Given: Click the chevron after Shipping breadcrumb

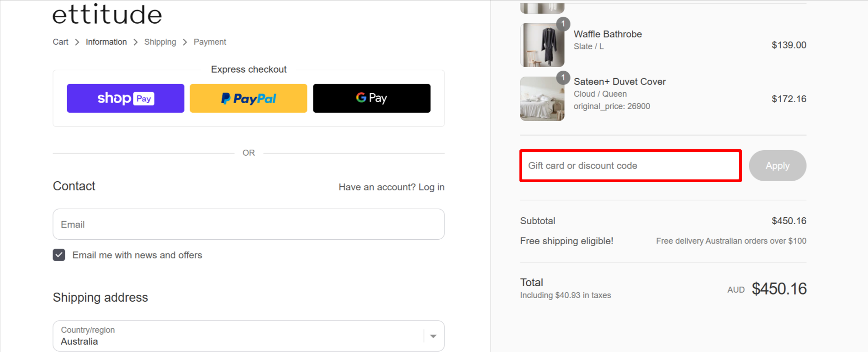Looking at the screenshot, I should [x=185, y=42].
